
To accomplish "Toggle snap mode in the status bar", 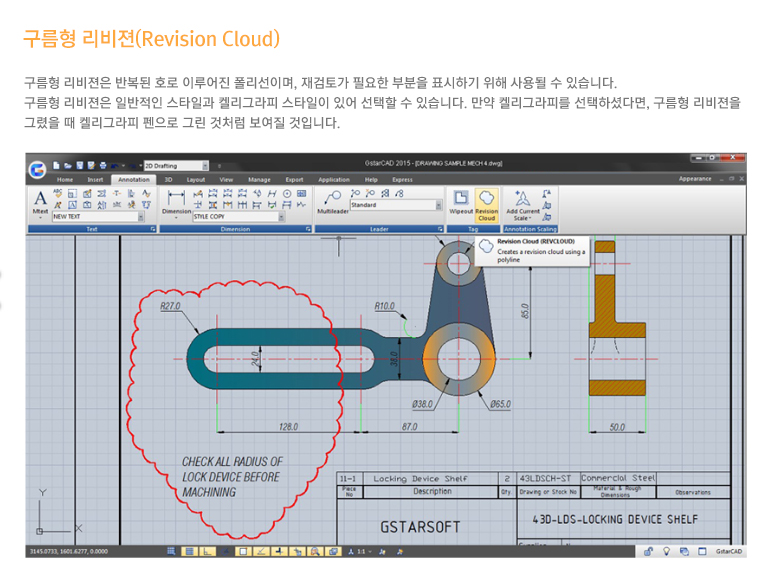I will (173, 551).
